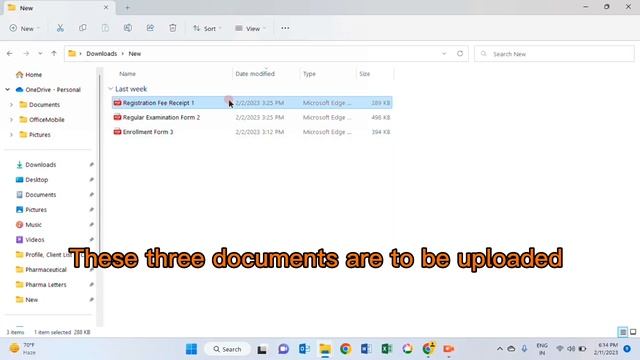Click the Copy icon in toolbar
The width and height of the screenshot is (640, 360).
82,28
